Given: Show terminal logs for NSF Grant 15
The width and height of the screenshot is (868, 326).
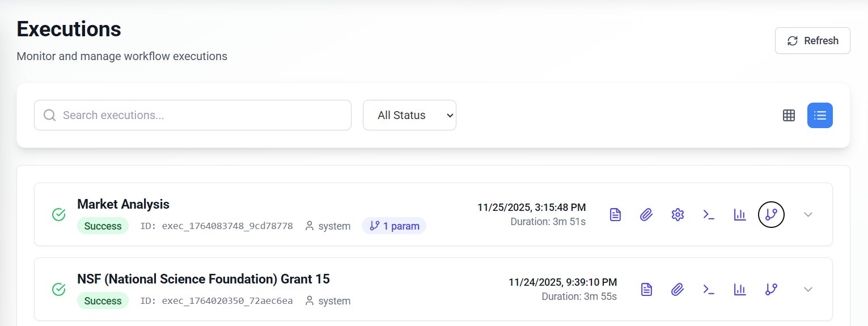Looking at the screenshot, I should [709, 289].
